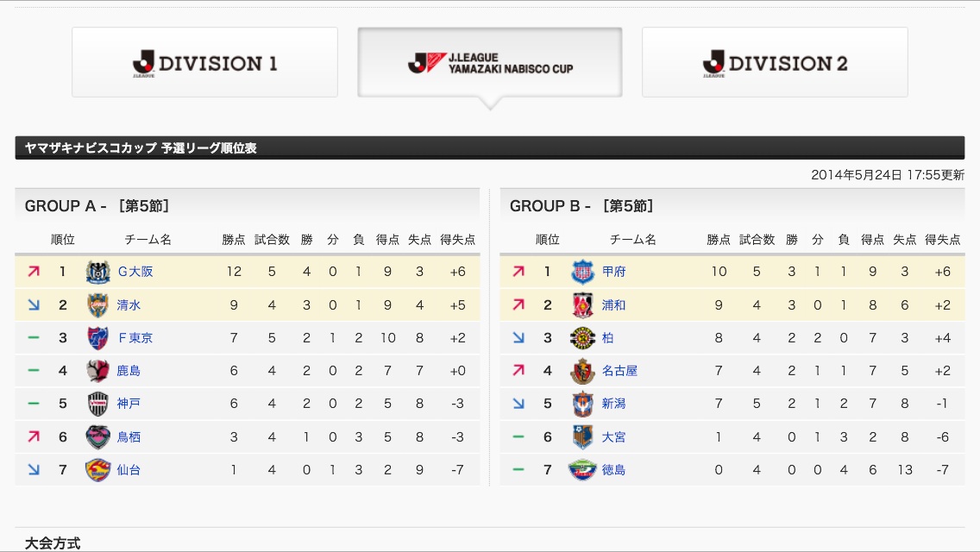This screenshot has height=552, width=980.
Task: Select the Yamazaki Nabisco Cup tab
Action: tap(489, 62)
